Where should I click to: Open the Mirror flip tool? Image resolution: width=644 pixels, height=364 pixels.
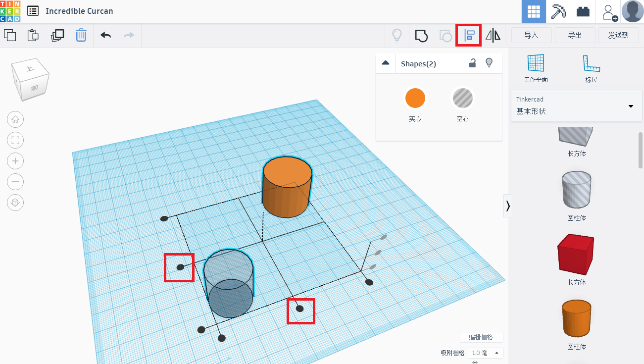[493, 35]
